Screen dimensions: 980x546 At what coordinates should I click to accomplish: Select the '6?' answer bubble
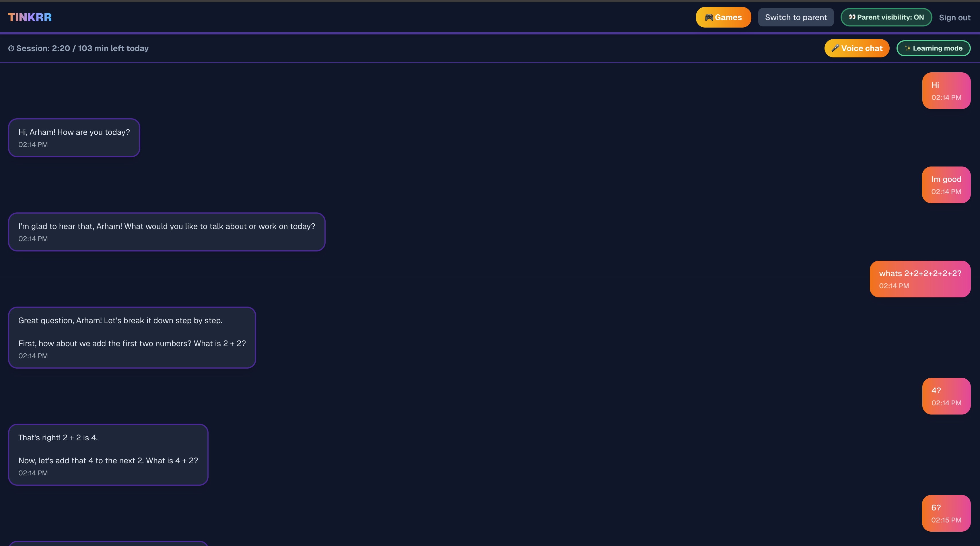(x=946, y=513)
